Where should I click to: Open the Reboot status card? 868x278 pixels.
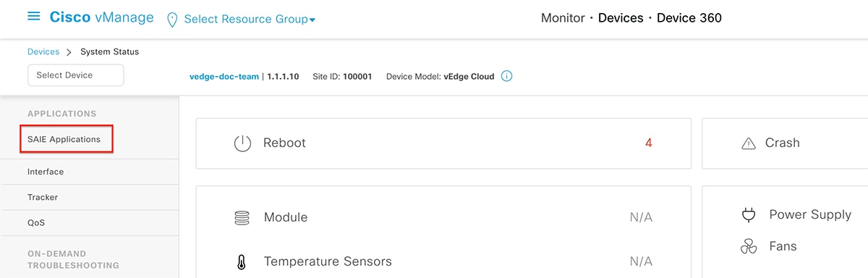(441, 143)
